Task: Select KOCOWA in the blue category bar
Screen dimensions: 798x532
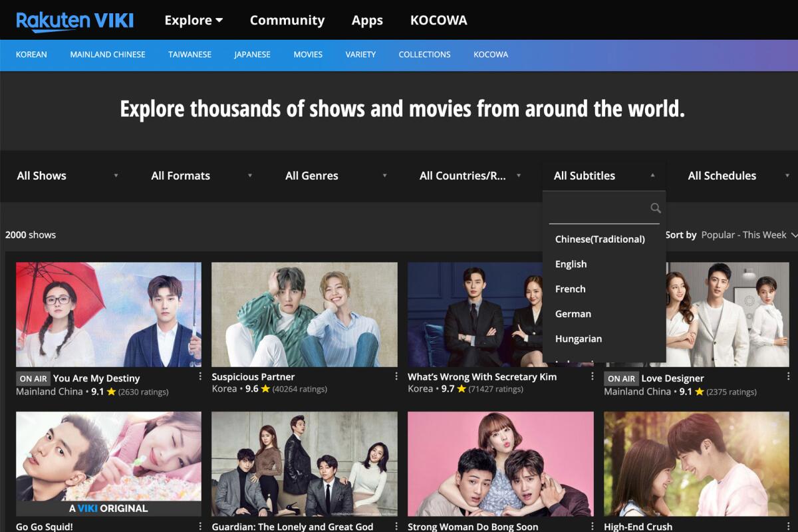Action: click(491, 55)
